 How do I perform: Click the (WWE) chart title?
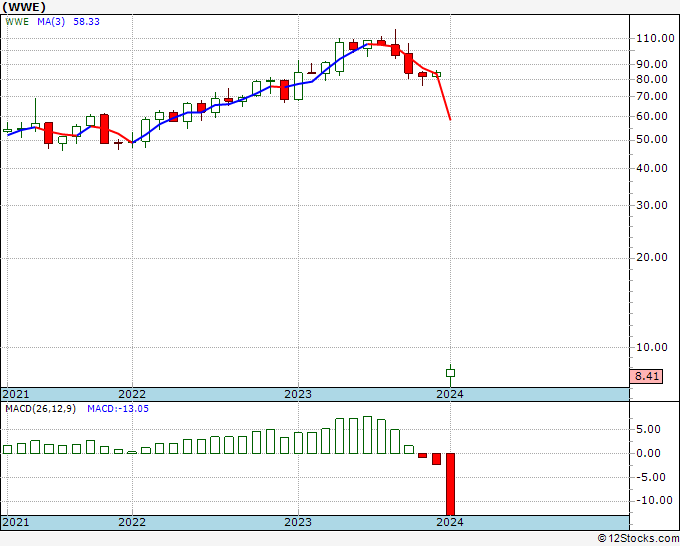click(24, 7)
